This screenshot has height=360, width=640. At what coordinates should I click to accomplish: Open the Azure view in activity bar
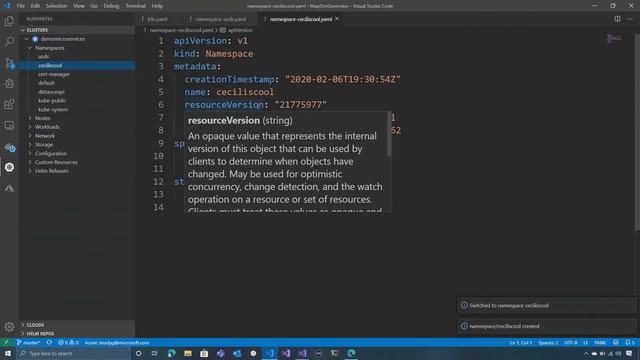coord(9,188)
